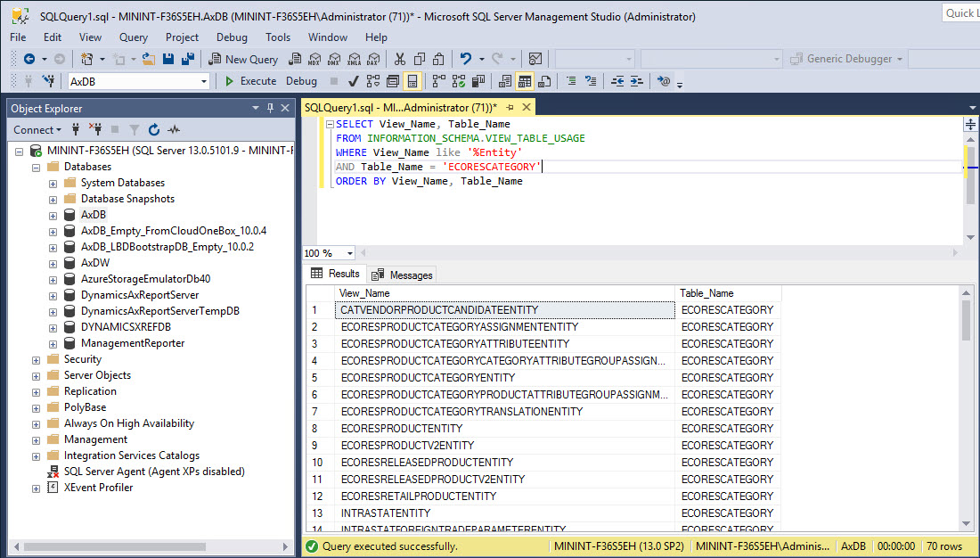
Task: Click the Navigate Backward arrow icon
Action: pyautogui.click(x=29, y=60)
